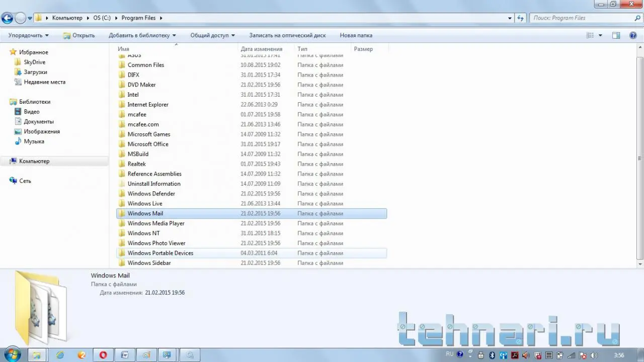Select the Microsoft Games folder icon
The image size is (644, 362).
coord(121,134)
